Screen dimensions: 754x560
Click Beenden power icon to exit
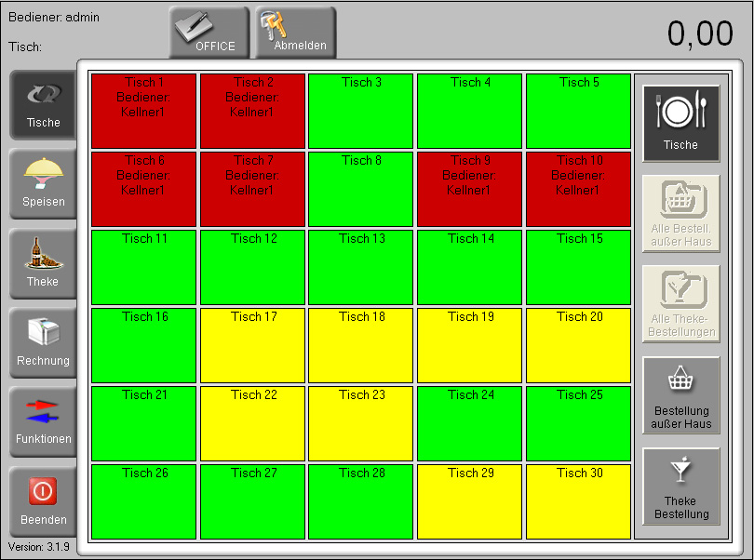coord(43,500)
